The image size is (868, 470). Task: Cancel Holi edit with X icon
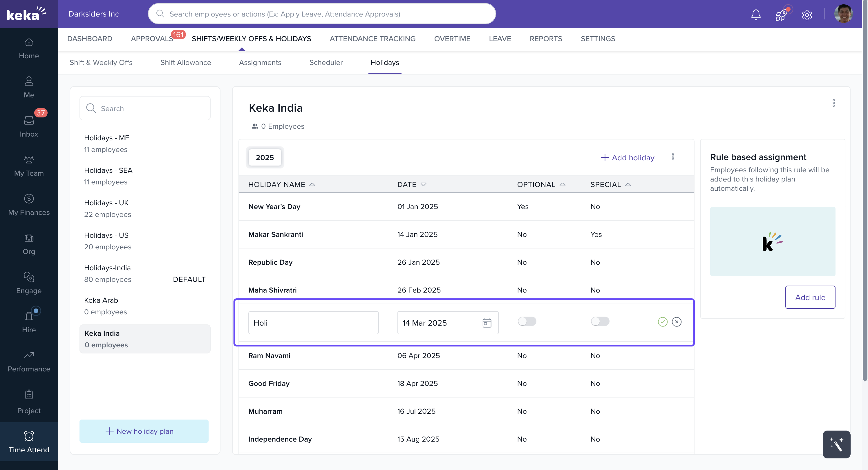(677, 322)
